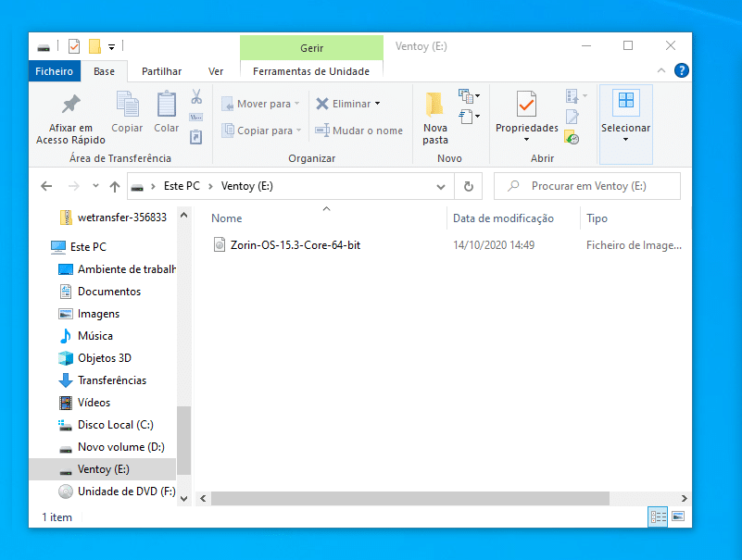742x560 pixels.
Task: Click the Edit icon in Abrir group
Action: click(572, 117)
